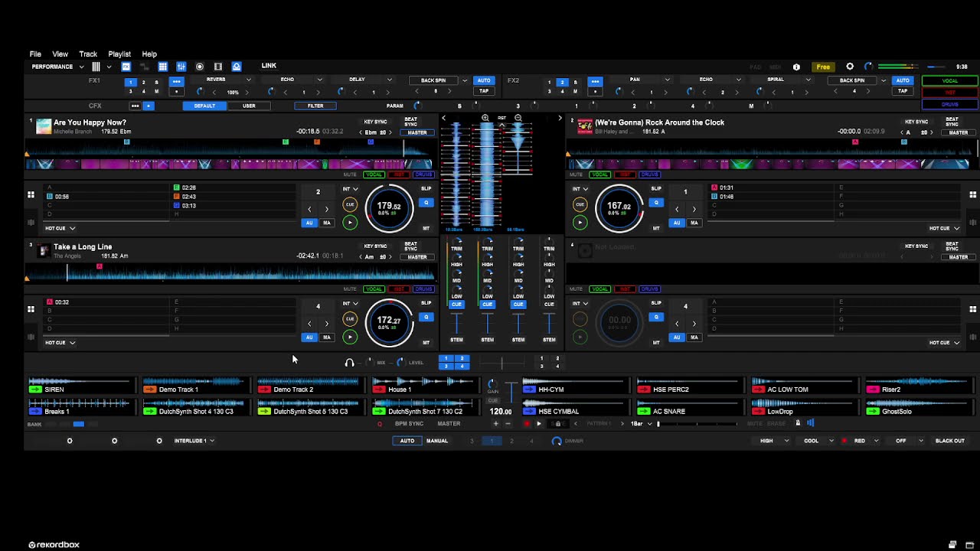
Task: Enable the VOCAL stem button at top right
Action: click(x=950, y=80)
